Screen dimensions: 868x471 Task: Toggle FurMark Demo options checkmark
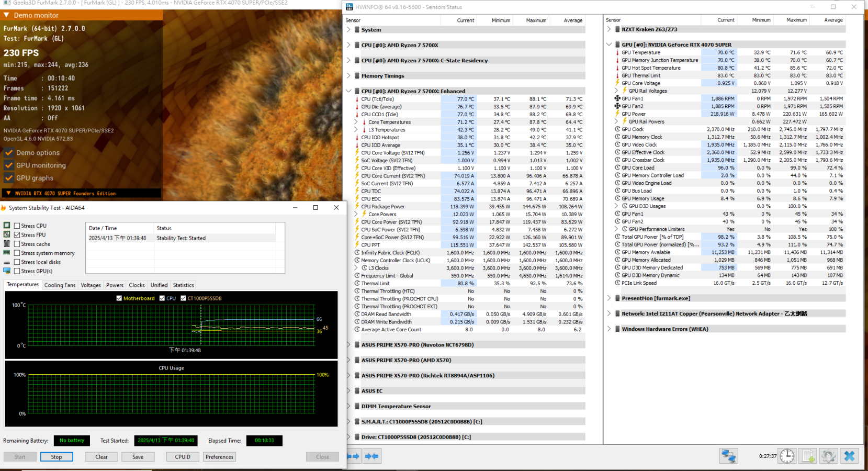click(9, 153)
